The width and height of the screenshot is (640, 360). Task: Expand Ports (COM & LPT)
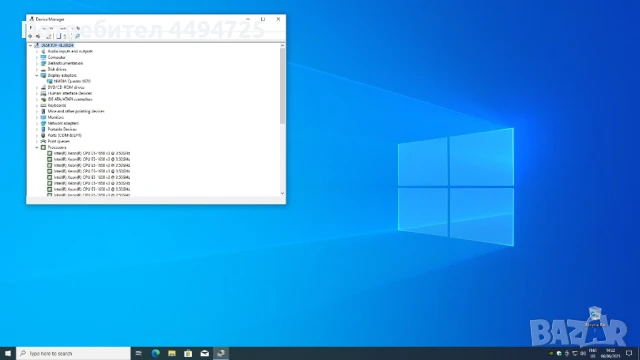pos(37,135)
